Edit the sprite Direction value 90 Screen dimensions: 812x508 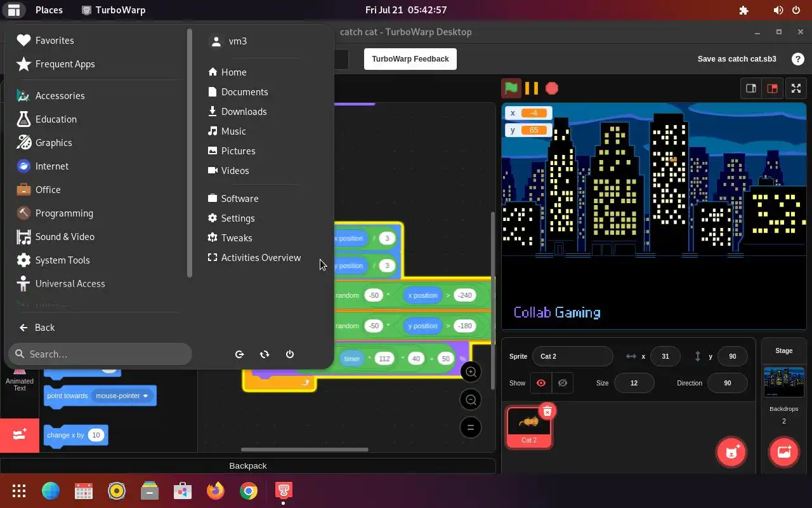pos(727,383)
